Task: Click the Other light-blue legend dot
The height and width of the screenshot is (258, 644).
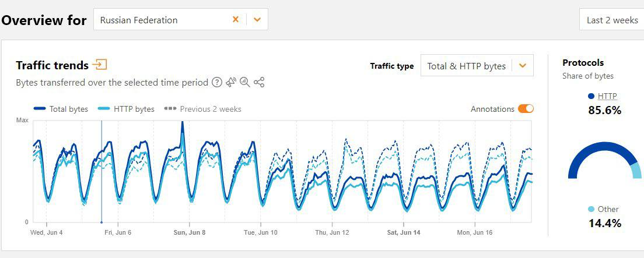Action: pyautogui.click(x=591, y=209)
